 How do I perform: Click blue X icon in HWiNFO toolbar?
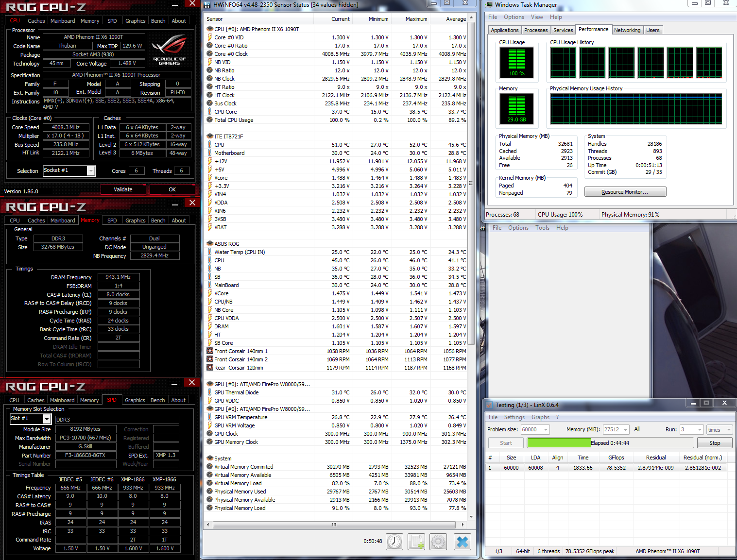tap(463, 542)
